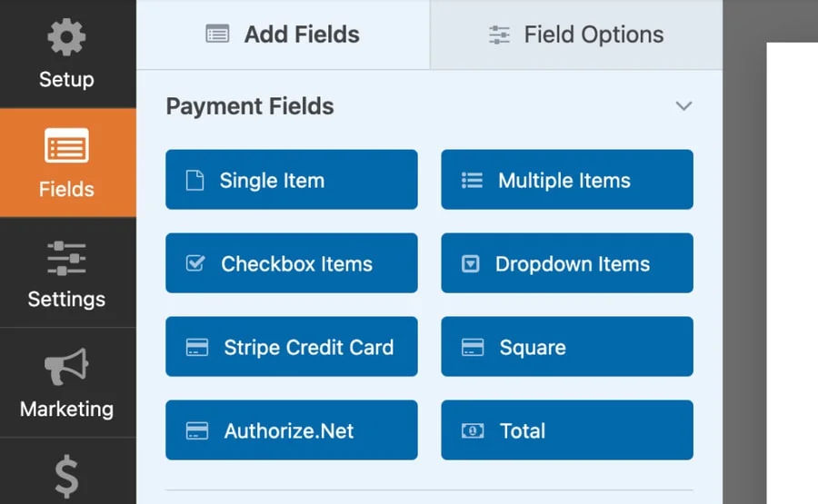Image resolution: width=818 pixels, height=504 pixels.
Task: Click the Total money icon
Action: click(x=473, y=431)
